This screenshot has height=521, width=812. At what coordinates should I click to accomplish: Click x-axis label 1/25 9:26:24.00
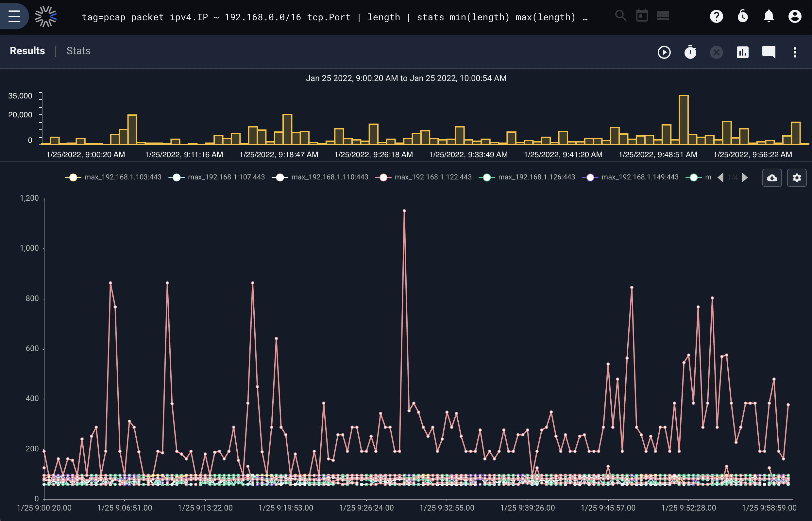pyautogui.click(x=366, y=508)
